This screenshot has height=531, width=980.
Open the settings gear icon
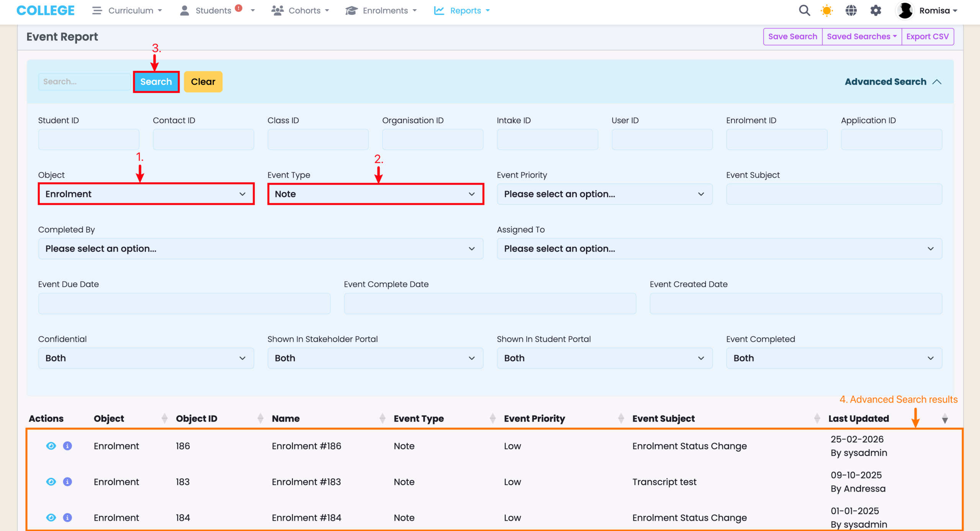(875, 10)
